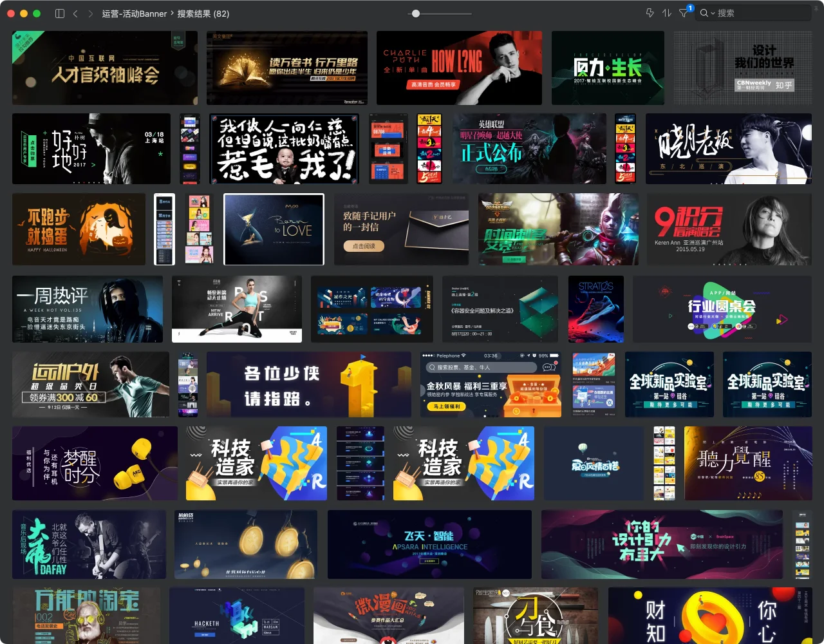Go back with the left arrow
Image resolution: width=824 pixels, height=644 pixels.
(x=75, y=14)
